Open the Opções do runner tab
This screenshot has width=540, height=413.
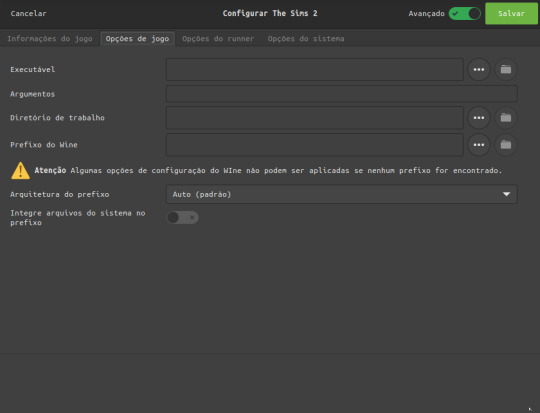click(x=218, y=39)
